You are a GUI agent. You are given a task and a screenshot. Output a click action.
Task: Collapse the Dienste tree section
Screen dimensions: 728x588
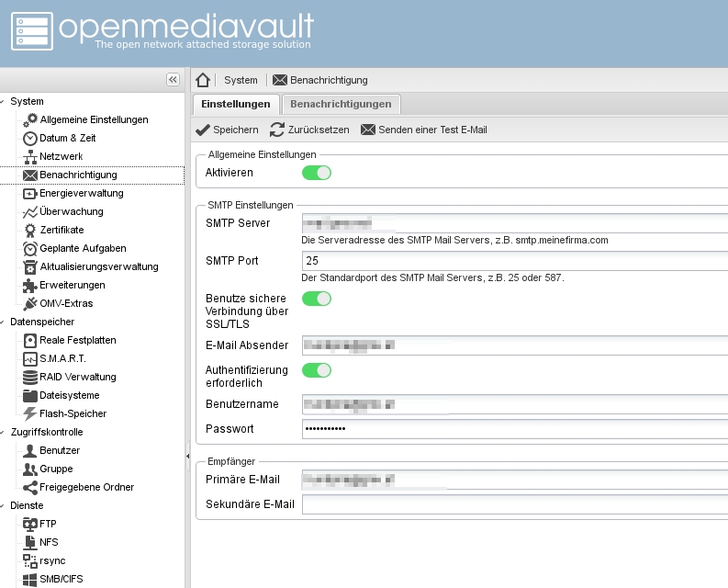[x=3, y=505]
